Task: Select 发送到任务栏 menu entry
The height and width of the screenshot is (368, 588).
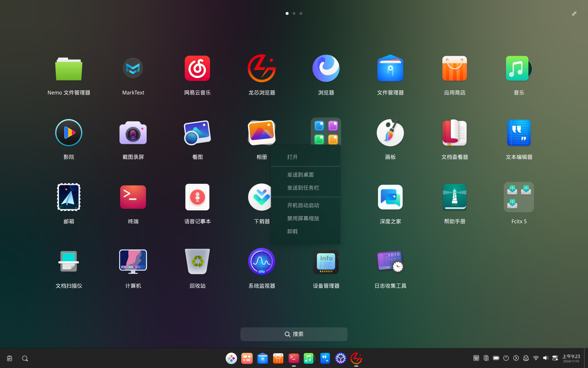Action: point(305,188)
